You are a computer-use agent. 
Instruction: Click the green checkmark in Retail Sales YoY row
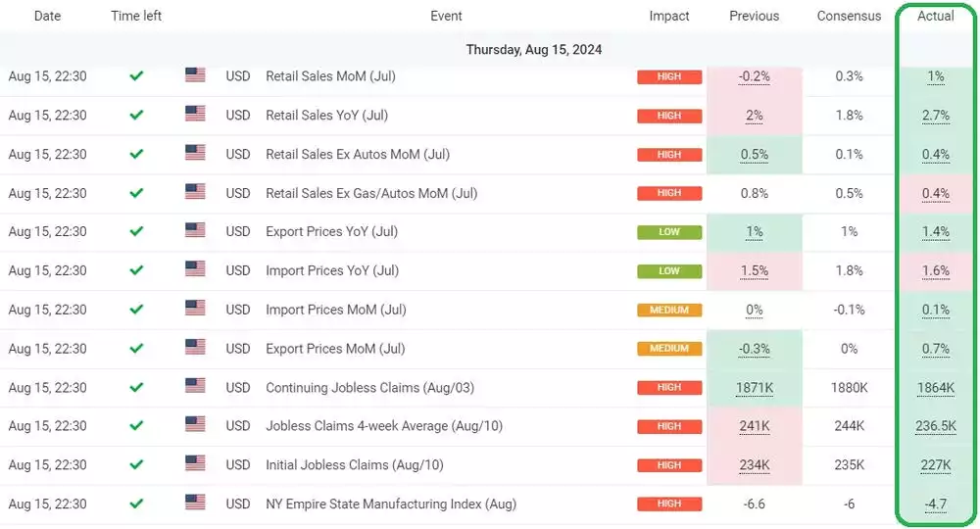tap(136, 115)
